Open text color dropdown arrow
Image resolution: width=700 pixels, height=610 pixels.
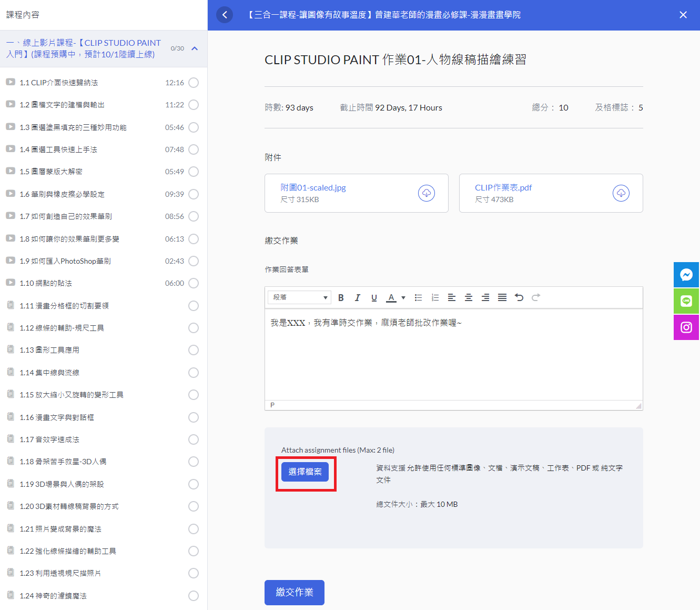tap(403, 298)
